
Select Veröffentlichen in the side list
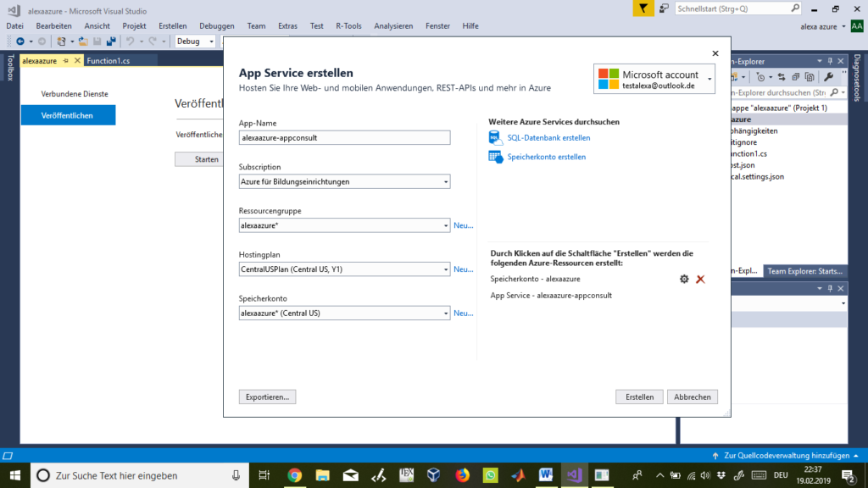(x=68, y=115)
